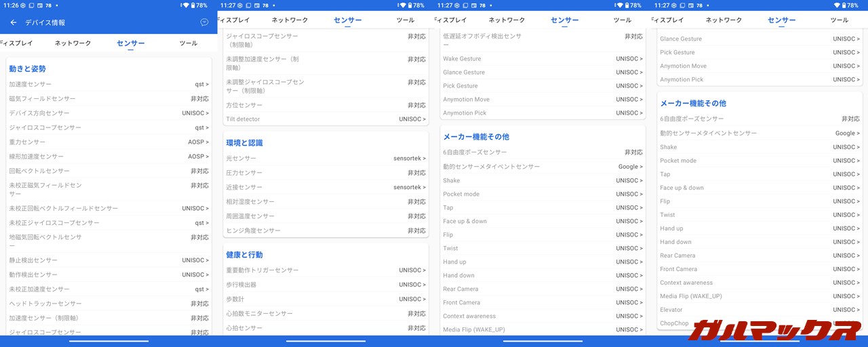This screenshot has width=868, height=347.
Task: Select the 心拍数モニターセンサー row
Action: point(325,314)
